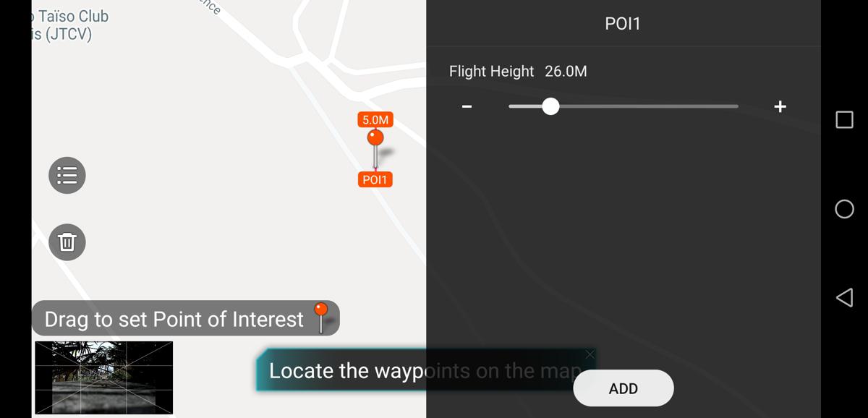Open the camera preview thumbnail
The image size is (868, 418).
pos(104,378)
